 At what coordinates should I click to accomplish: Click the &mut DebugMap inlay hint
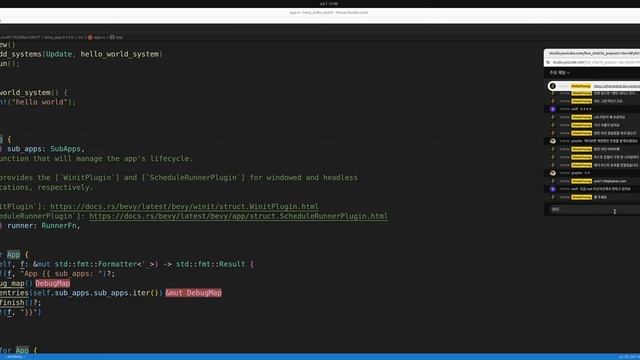[193, 293]
